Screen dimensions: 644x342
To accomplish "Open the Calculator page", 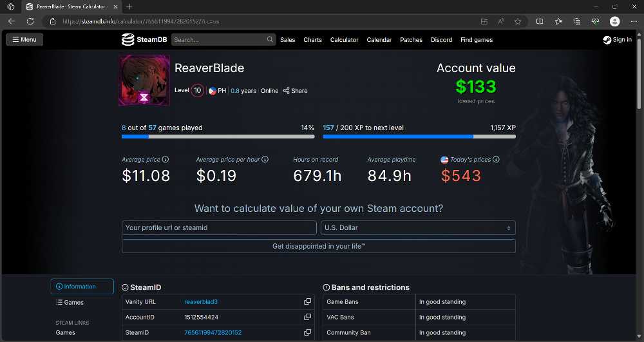I will click(x=344, y=40).
